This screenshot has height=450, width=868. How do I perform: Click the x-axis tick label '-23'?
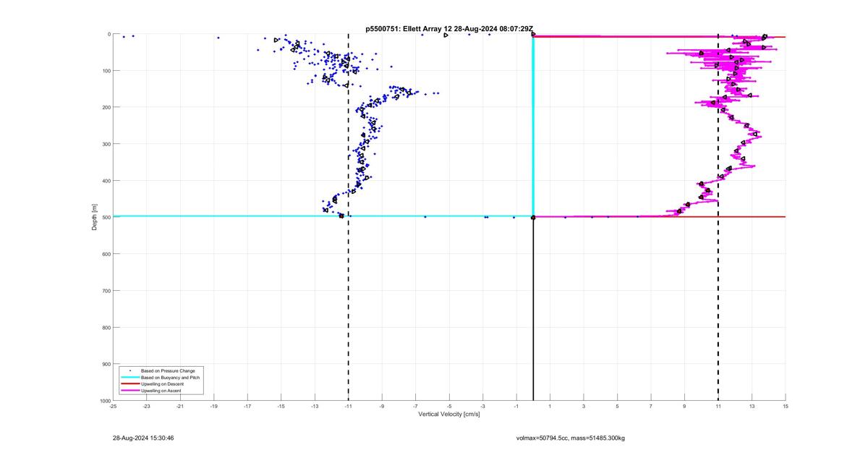(146, 406)
